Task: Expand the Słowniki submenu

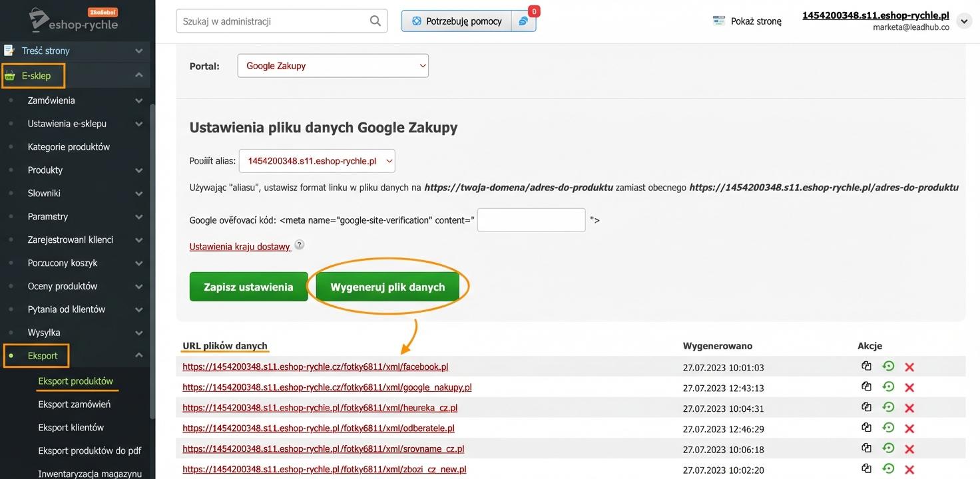Action: pyautogui.click(x=139, y=194)
